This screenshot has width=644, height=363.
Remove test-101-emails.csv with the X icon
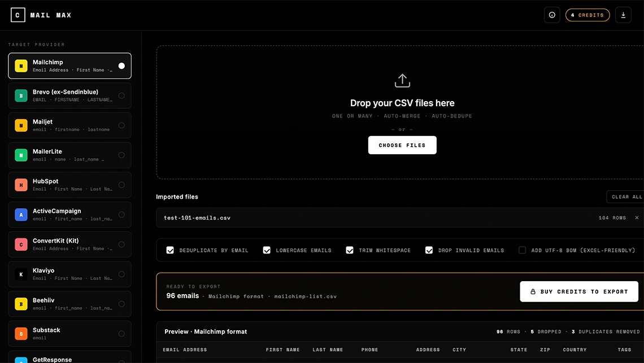pos(637,218)
